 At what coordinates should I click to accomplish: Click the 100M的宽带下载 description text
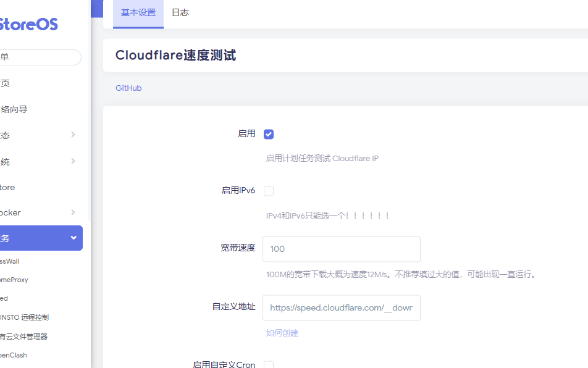401,275
